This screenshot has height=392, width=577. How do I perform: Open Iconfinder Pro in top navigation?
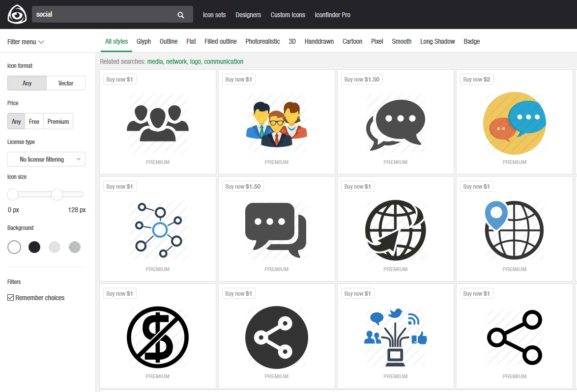click(x=332, y=15)
